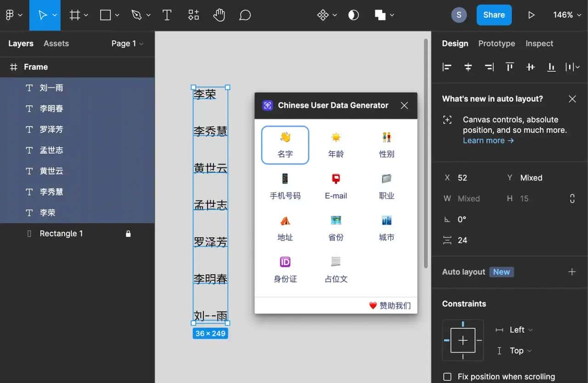Expand the Page 1 dropdown
This screenshot has height=383, width=588.
coord(127,44)
